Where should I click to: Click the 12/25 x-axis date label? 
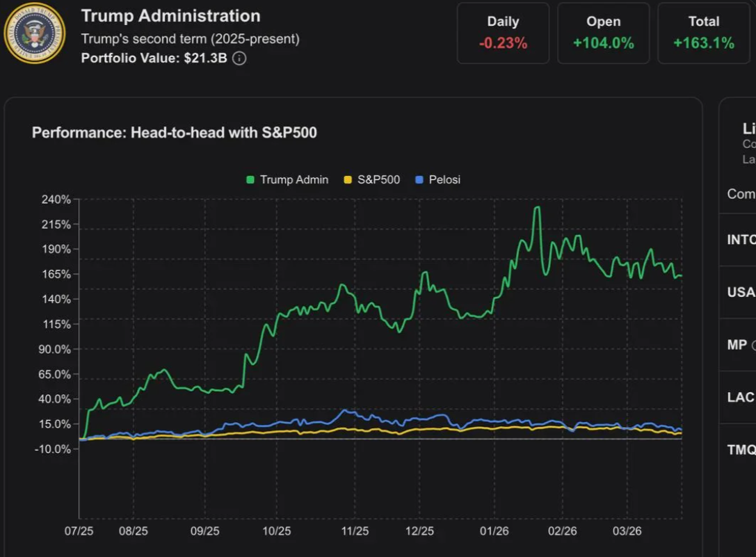click(419, 531)
